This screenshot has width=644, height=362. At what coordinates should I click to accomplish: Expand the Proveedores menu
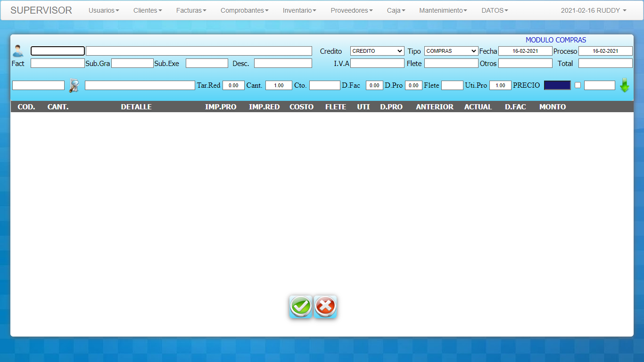tap(351, 10)
